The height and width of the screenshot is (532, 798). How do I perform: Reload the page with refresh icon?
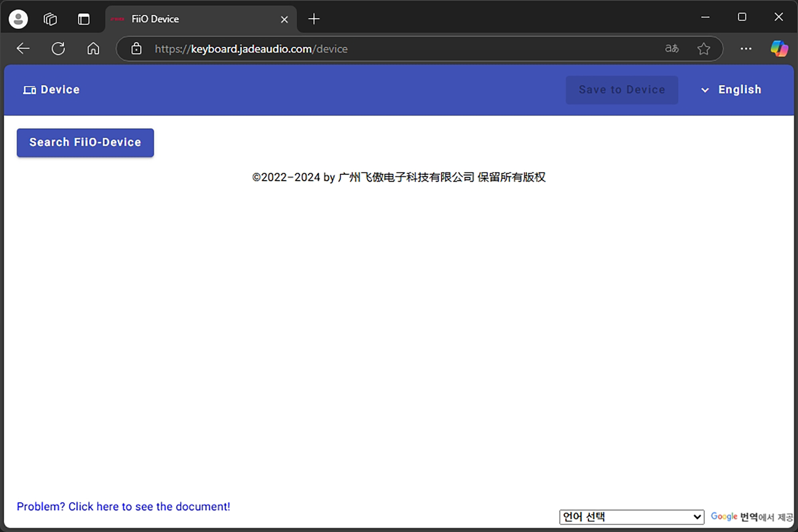coord(58,49)
